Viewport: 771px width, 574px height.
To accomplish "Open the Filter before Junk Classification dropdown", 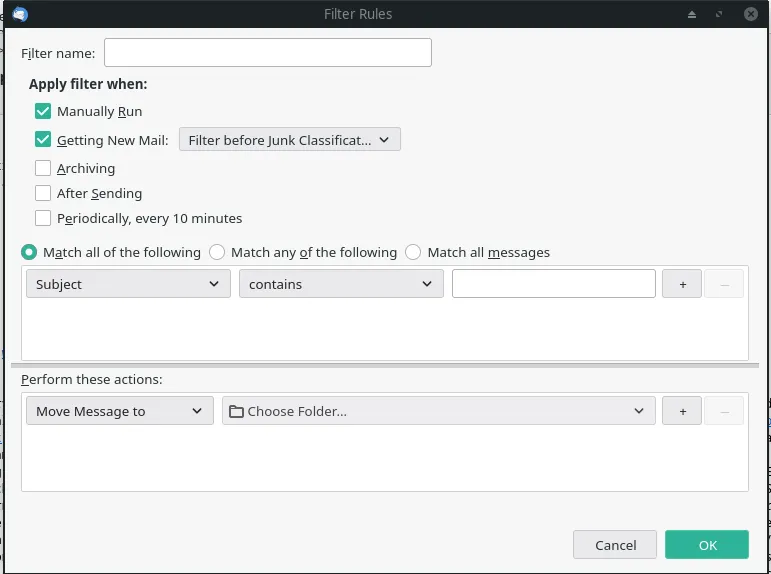I will coord(289,140).
